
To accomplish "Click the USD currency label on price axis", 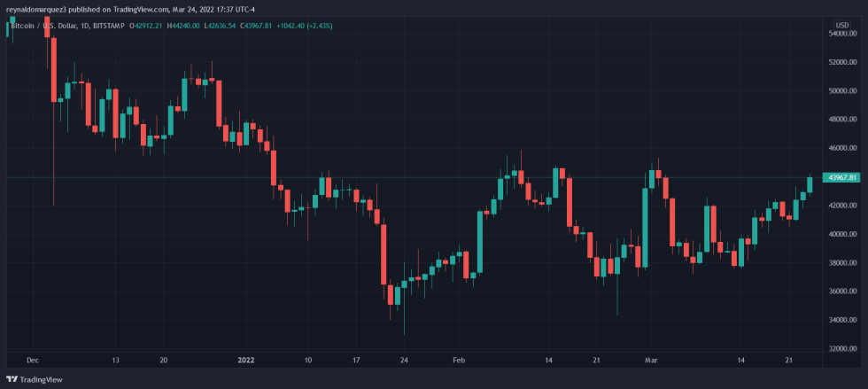I will pos(841,24).
